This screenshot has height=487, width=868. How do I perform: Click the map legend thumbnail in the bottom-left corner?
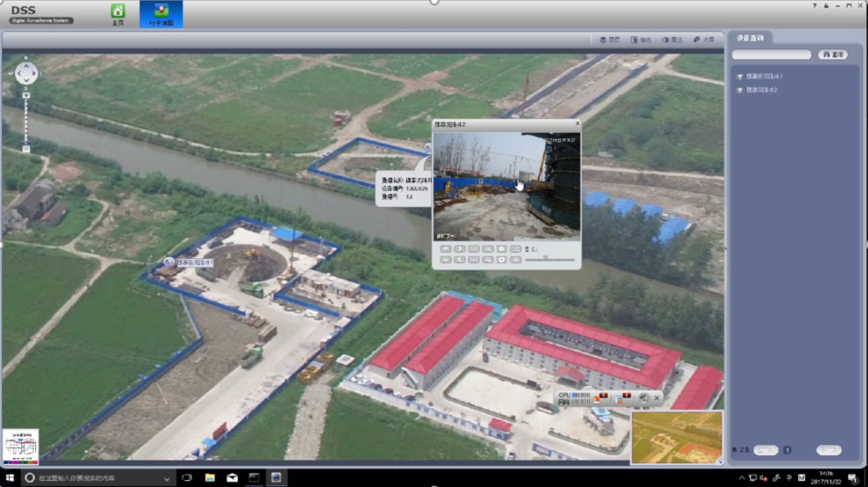click(20, 446)
